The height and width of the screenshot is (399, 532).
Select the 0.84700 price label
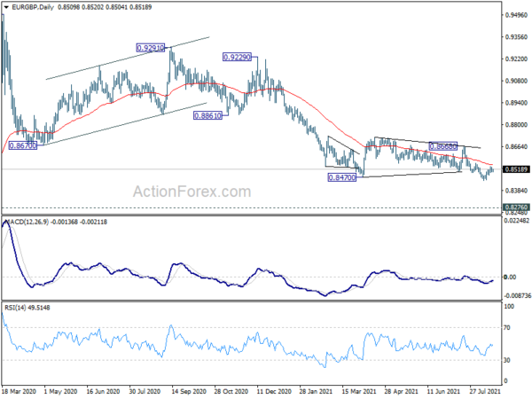(342, 177)
